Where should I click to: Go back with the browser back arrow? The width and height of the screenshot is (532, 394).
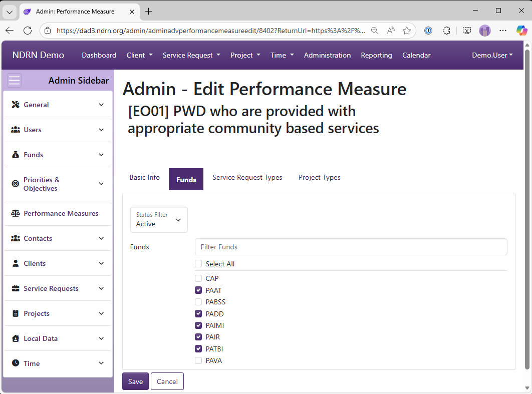pos(10,31)
